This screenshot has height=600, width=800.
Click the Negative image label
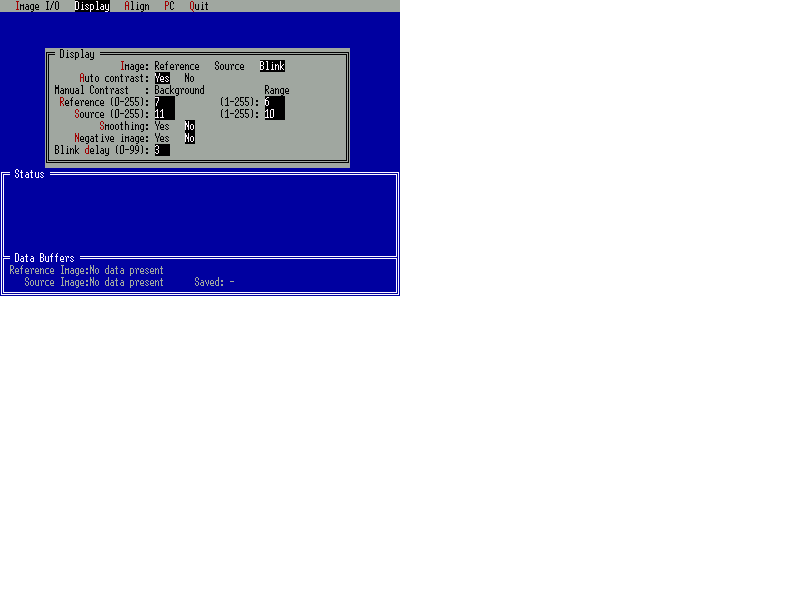point(112,138)
